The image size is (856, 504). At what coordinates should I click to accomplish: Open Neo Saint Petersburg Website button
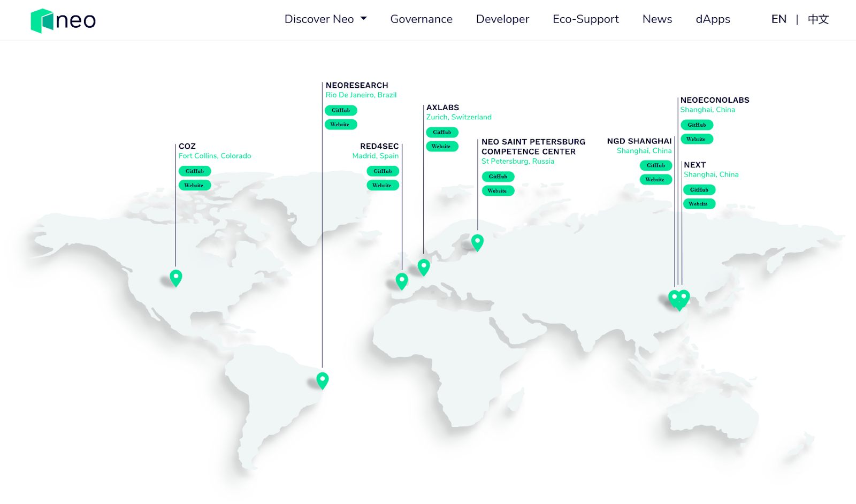498,190
